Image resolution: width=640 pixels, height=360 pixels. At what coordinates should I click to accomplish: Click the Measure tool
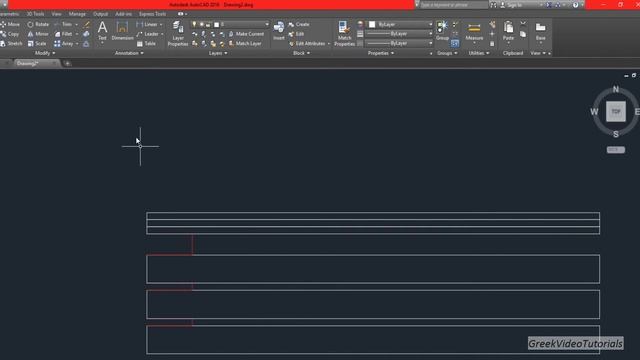[x=474, y=31]
